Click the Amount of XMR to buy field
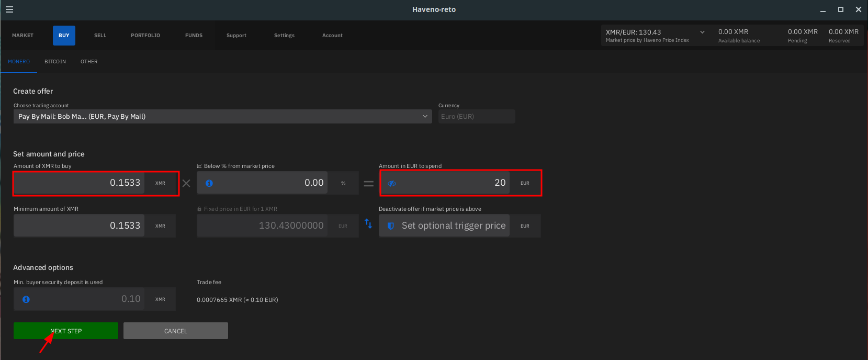 point(80,183)
